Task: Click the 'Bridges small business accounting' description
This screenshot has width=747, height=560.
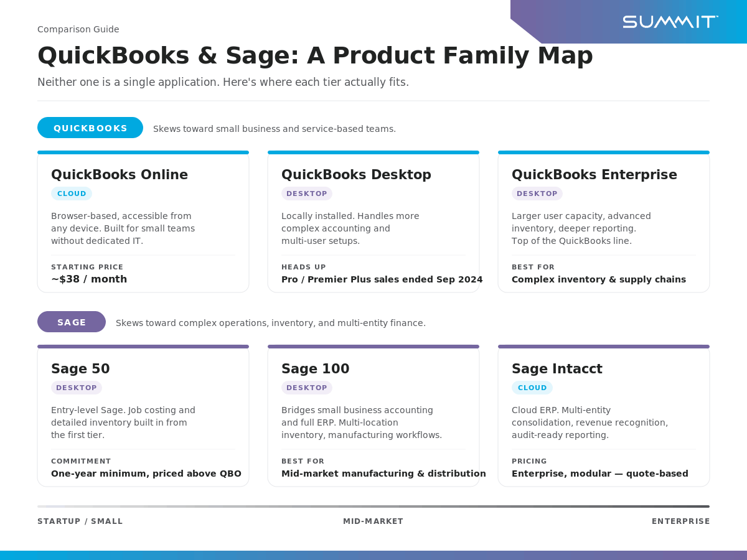Action: (x=362, y=422)
